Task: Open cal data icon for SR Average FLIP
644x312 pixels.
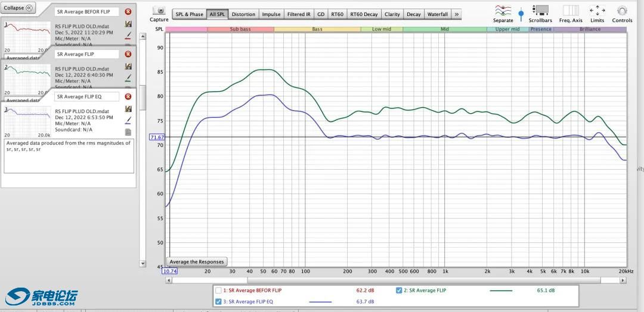Action: tap(128, 67)
